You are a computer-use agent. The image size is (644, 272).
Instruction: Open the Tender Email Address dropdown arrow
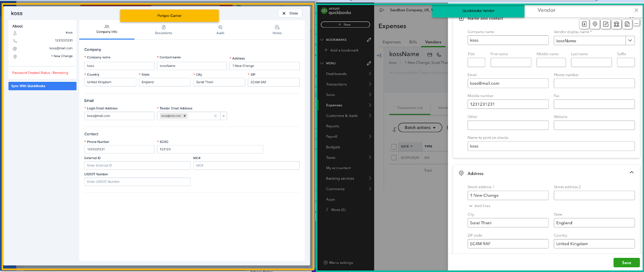[223, 116]
